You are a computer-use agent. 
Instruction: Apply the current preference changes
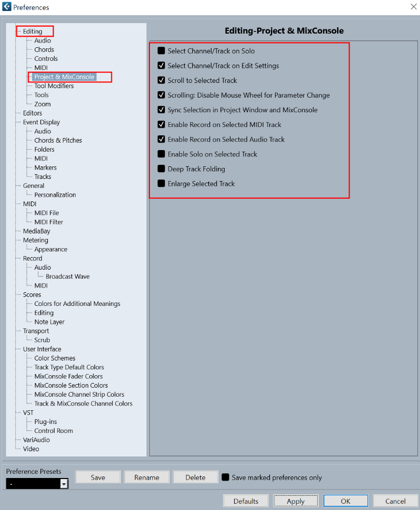[x=296, y=500]
